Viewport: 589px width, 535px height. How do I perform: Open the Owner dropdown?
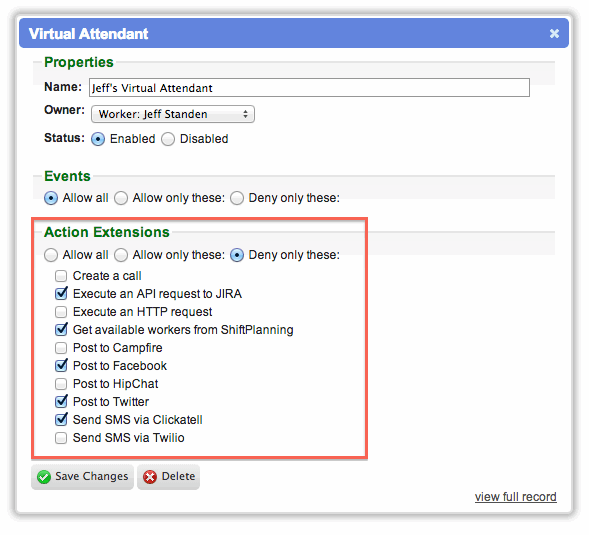173,114
